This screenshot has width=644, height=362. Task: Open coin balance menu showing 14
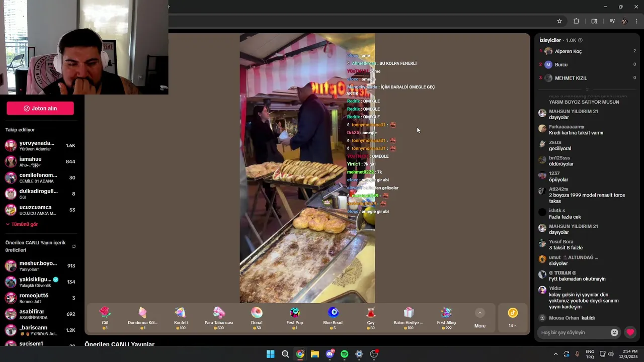pos(512,318)
